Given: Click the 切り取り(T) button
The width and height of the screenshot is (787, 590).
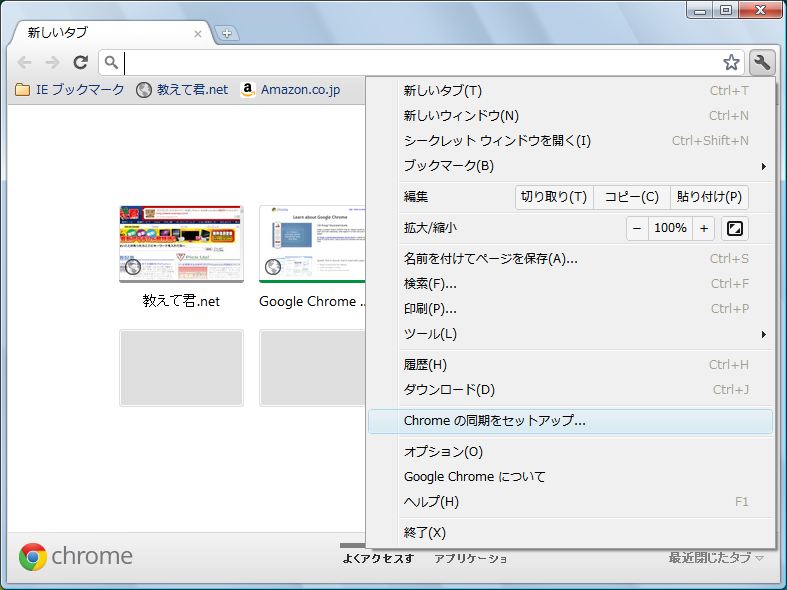Looking at the screenshot, I should click(554, 197).
